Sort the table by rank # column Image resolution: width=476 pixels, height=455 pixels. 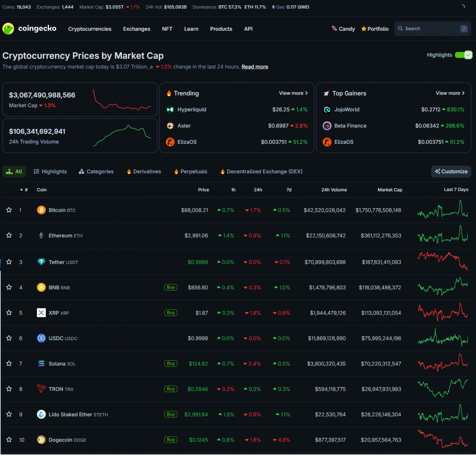[x=24, y=190]
